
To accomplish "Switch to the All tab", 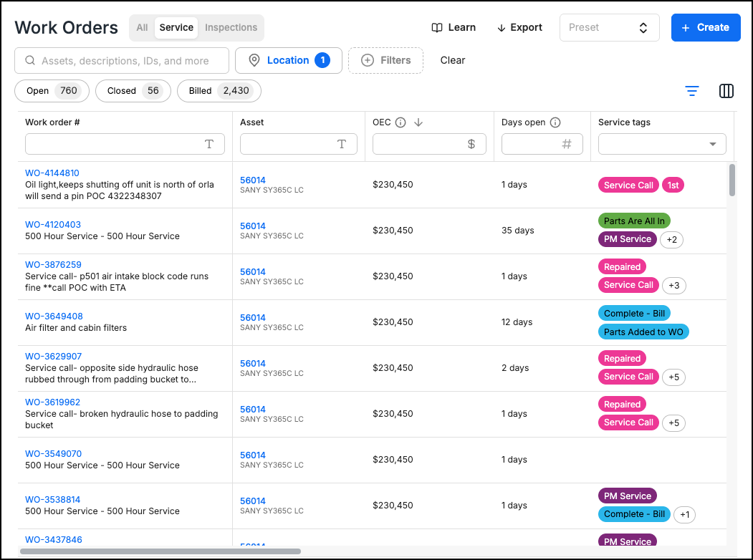I will [x=142, y=28].
